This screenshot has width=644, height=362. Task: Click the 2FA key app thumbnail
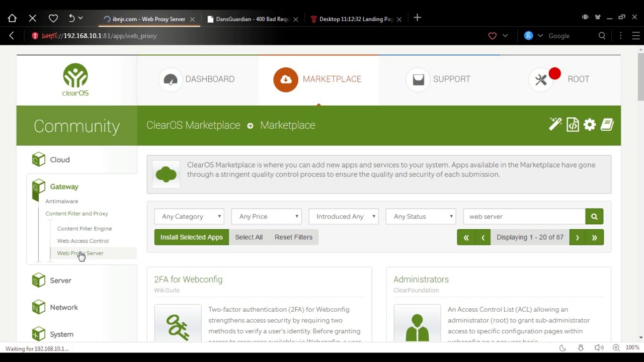[178, 324]
